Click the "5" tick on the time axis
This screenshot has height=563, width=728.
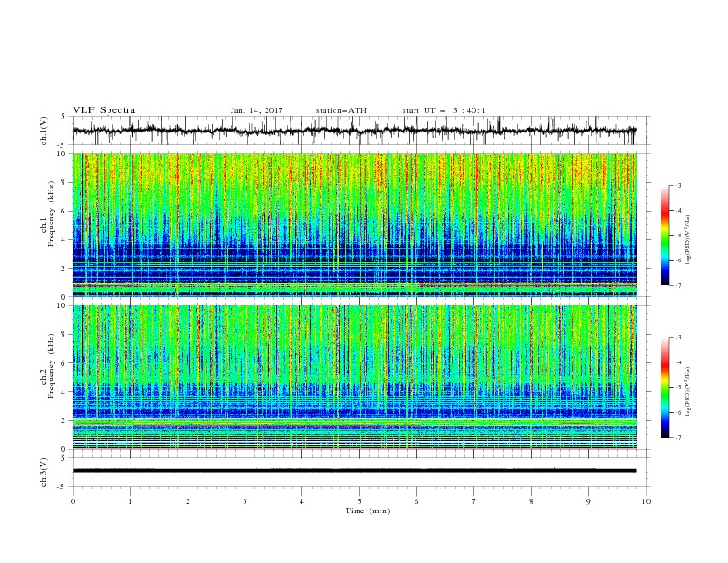pyautogui.click(x=359, y=501)
